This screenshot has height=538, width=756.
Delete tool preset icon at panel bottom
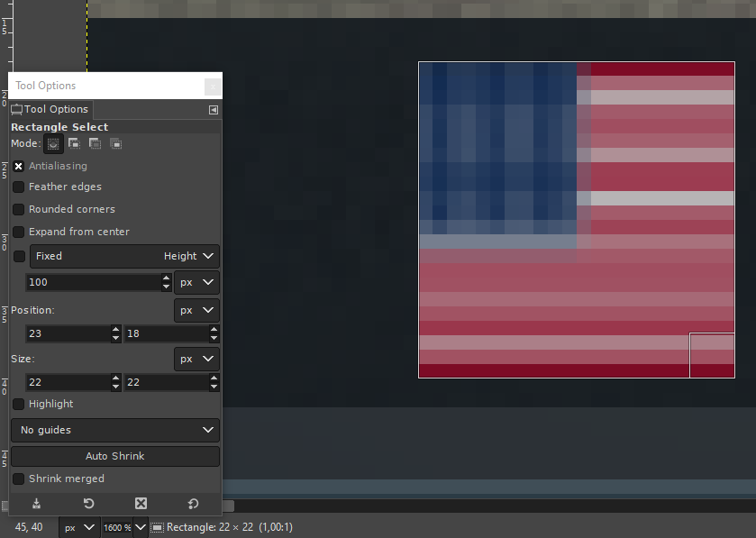pos(141,504)
